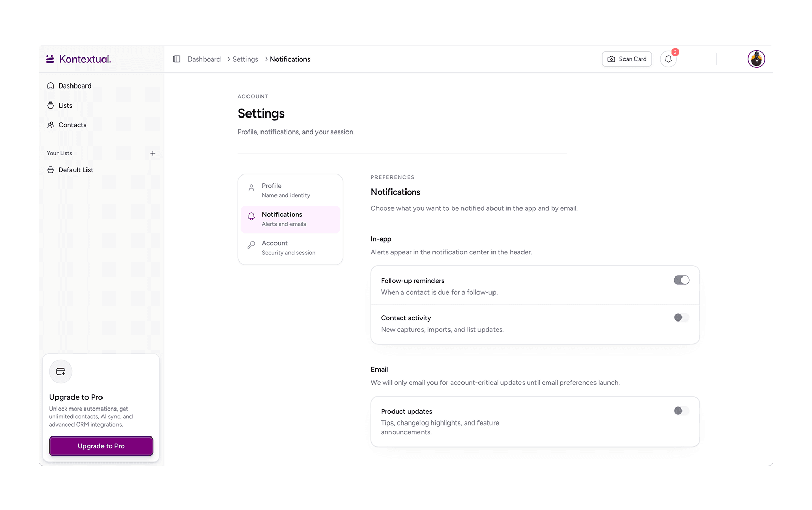Click the Lists icon in sidebar
Screen dimensions: 812x510
tap(50, 106)
